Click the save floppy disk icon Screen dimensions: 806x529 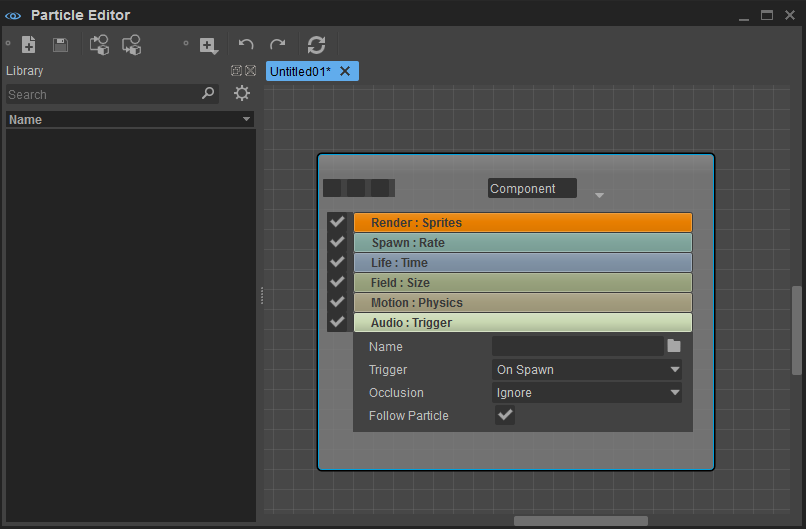click(x=60, y=45)
